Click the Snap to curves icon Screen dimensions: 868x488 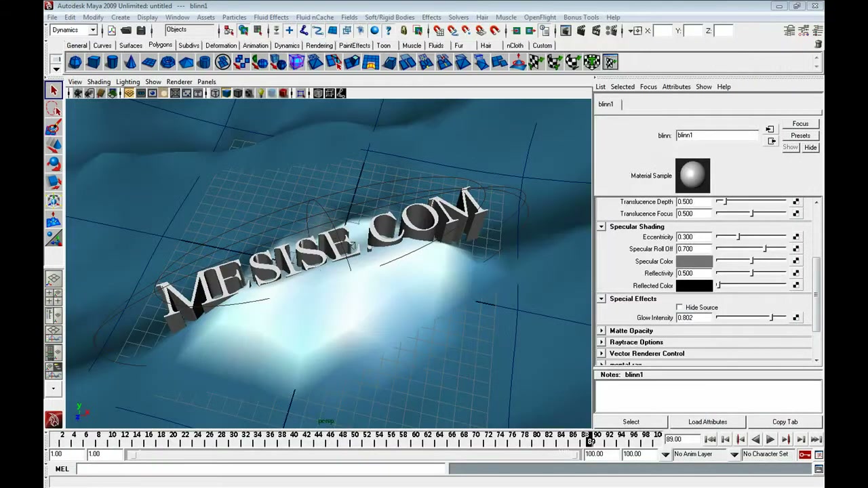pos(452,30)
